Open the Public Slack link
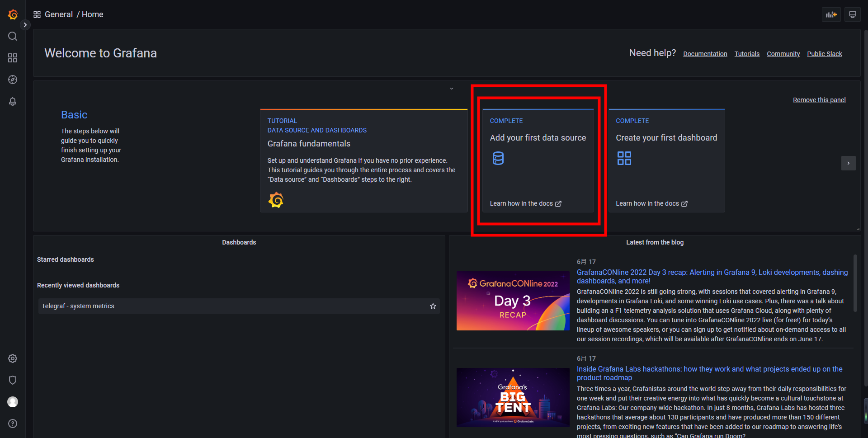Viewport: 868px width, 438px height. [x=825, y=54]
